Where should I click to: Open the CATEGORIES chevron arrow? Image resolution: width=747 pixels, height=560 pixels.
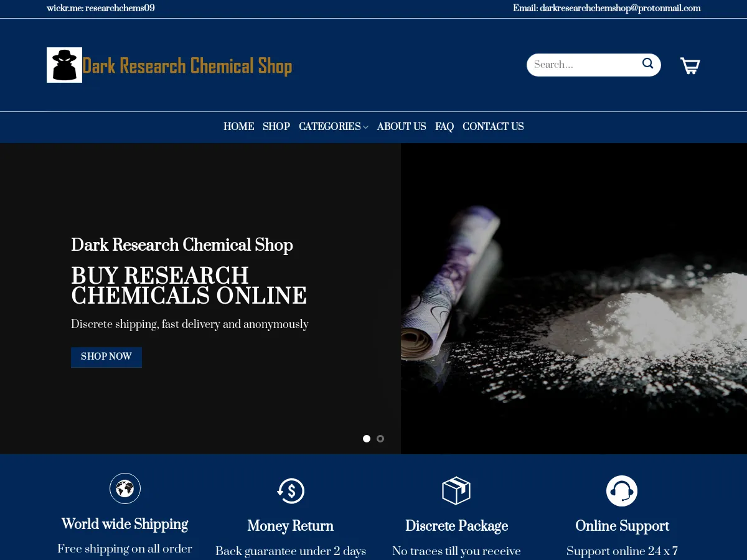pyautogui.click(x=366, y=128)
